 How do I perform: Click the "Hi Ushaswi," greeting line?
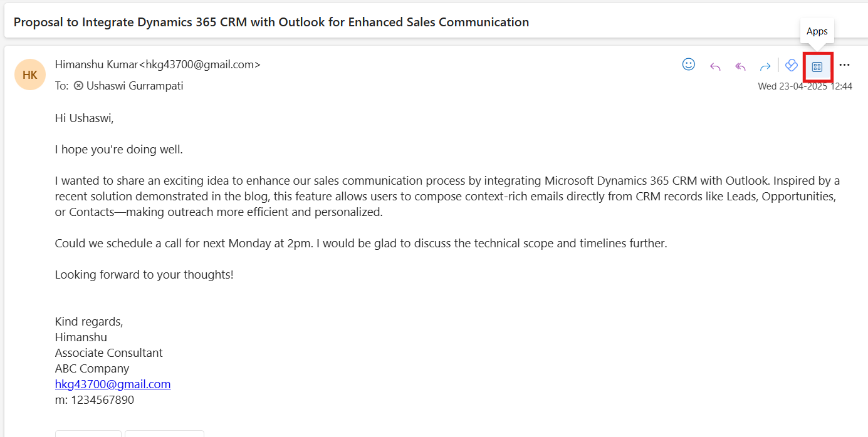click(85, 118)
